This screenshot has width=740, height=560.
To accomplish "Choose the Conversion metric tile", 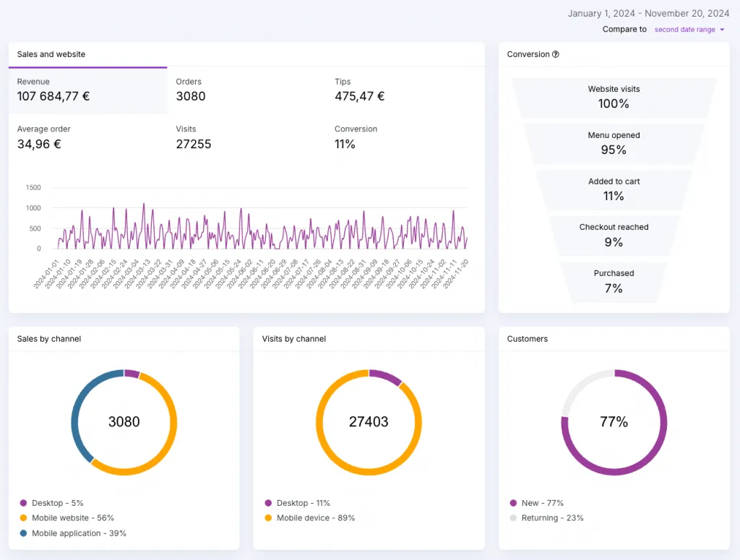I will tap(405, 138).
